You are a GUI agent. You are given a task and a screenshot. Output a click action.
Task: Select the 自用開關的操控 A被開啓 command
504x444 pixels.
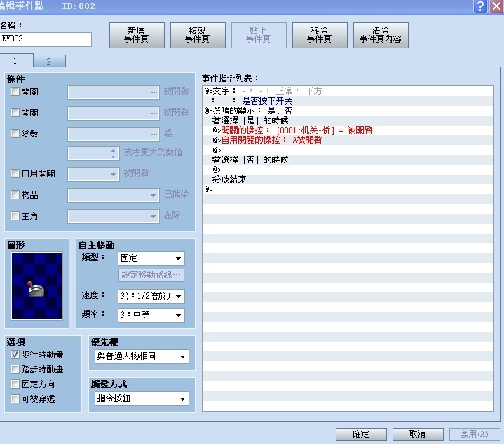point(348,140)
